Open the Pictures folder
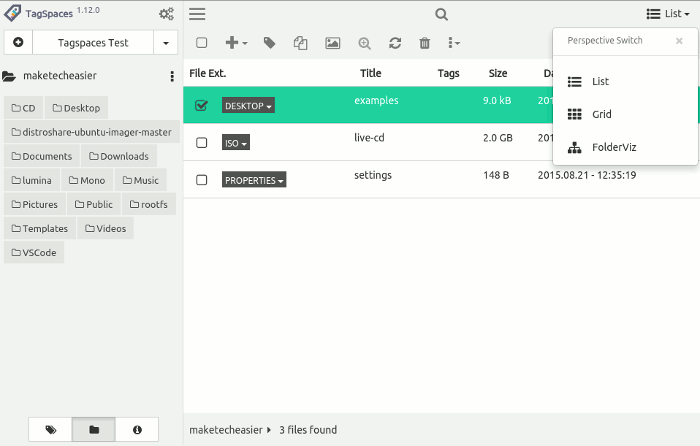 click(35, 204)
